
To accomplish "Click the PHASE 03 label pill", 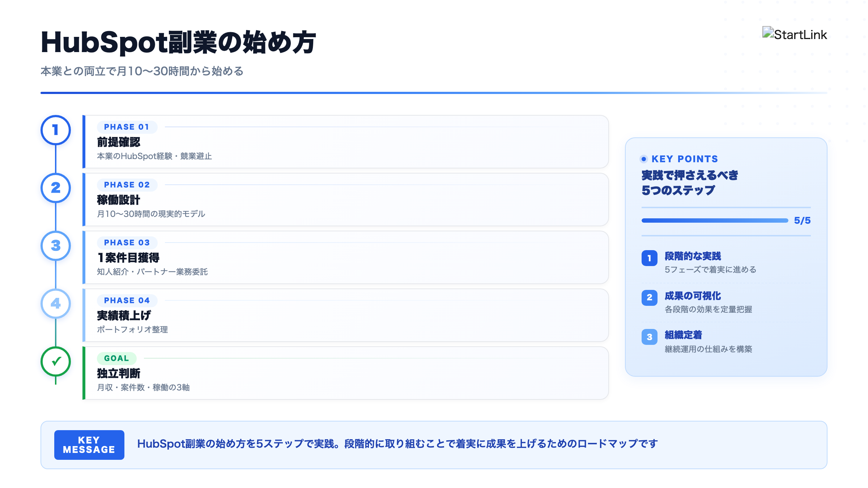I will coord(127,243).
